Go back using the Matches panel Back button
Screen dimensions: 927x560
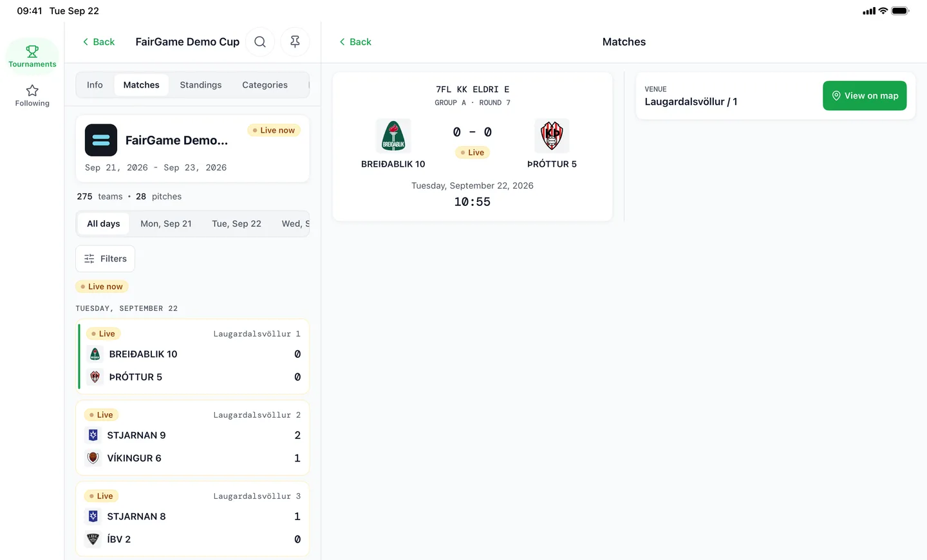[355, 42]
